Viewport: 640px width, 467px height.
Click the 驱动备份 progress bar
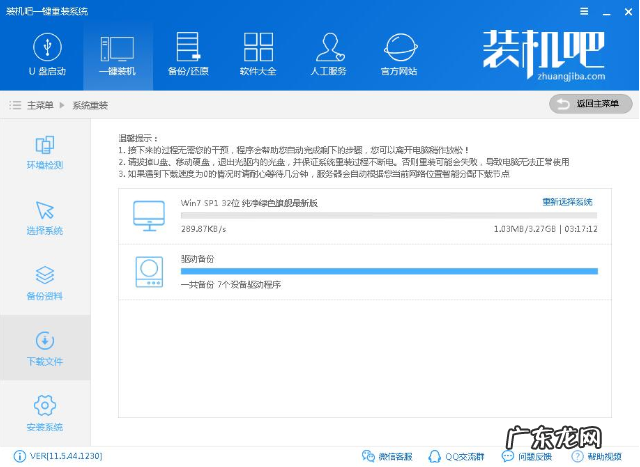(389, 271)
